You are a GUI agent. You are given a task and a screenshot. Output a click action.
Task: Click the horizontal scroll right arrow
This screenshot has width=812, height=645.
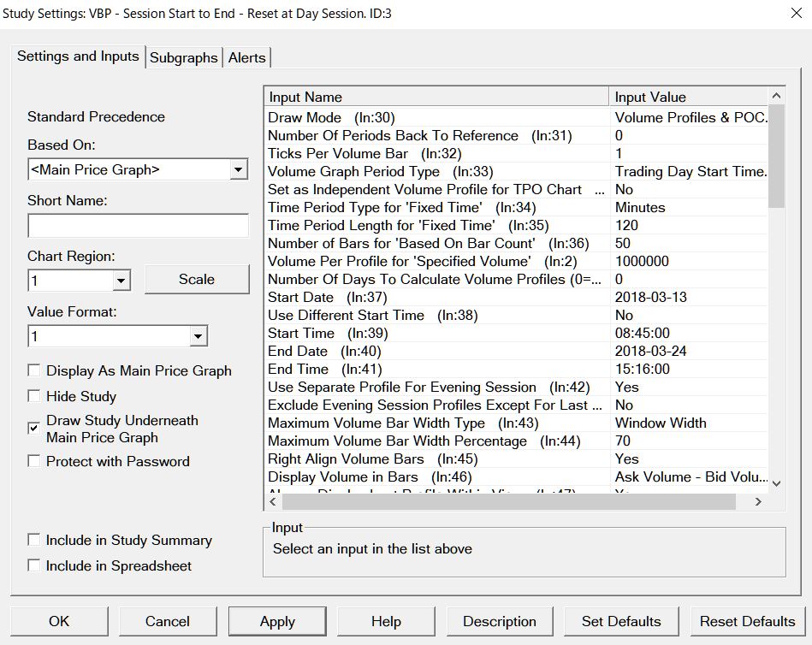pos(758,502)
